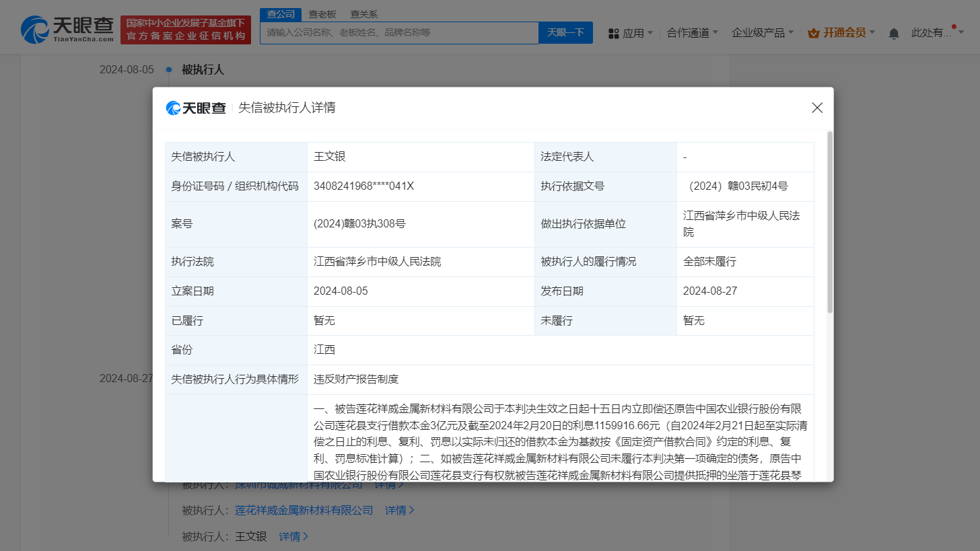Image resolution: width=980 pixels, height=551 pixels.
Task: Switch to the 查老板 tab
Action: pyautogui.click(x=321, y=13)
